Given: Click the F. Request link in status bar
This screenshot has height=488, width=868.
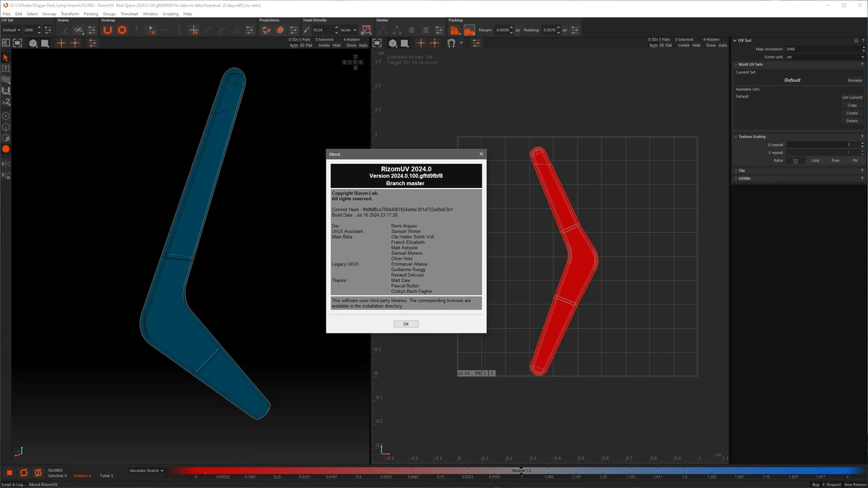Looking at the screenshot, I should (830, 484).
